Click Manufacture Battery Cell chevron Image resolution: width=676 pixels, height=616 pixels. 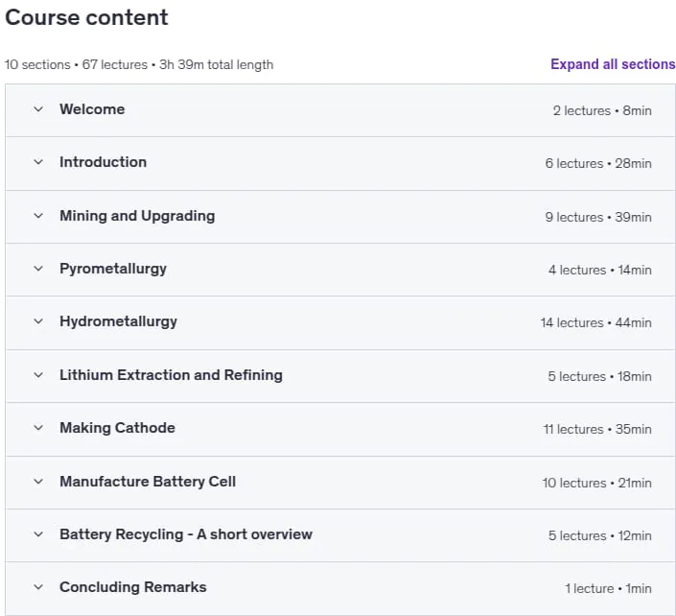pyautogui.click(x=38, y=482)
